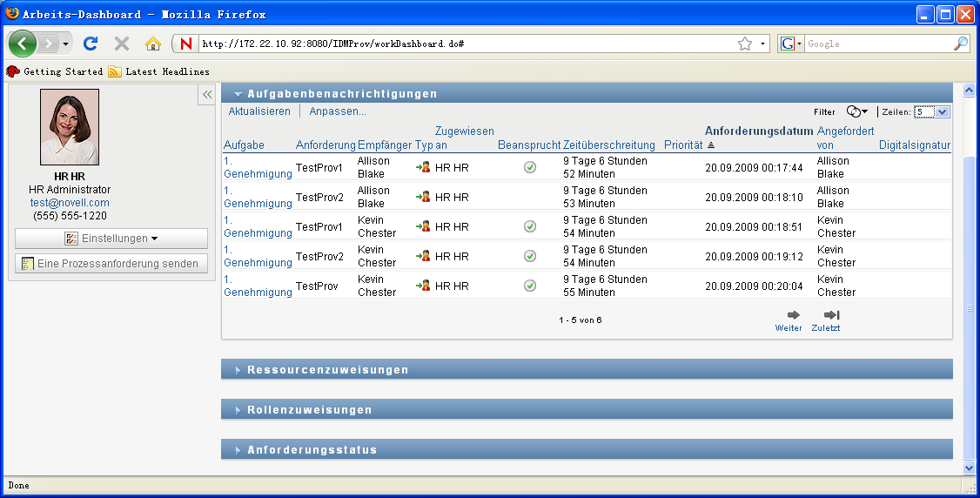Click assigned-to icon in first TestProv1 row
Viewport: 980px width, 498px height.
click(x=423, y=167)
